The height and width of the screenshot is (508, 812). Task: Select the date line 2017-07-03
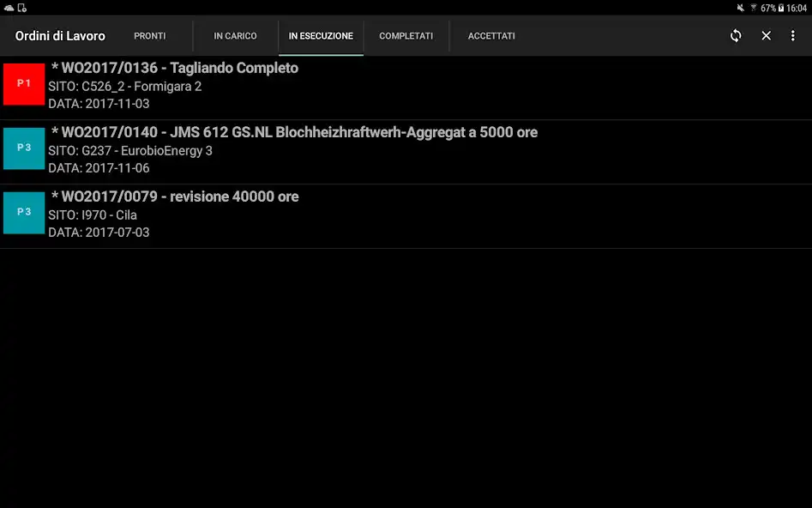click(x=99, y=233)
